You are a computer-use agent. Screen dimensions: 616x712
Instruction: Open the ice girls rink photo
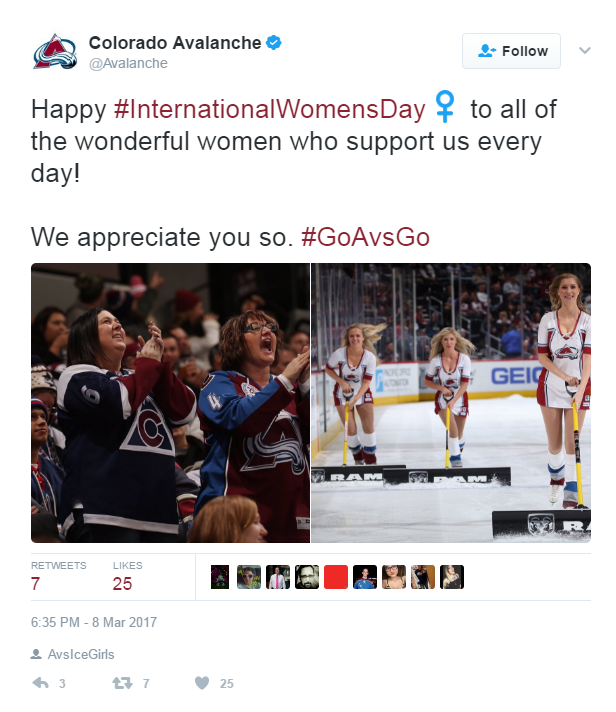[x=451, y=402]
